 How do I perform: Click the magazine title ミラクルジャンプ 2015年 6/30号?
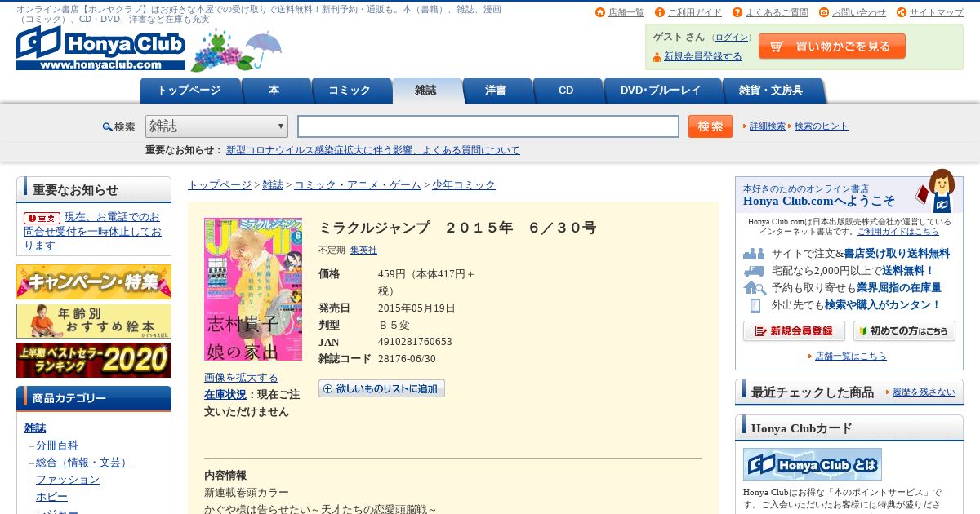coord(457,228)
